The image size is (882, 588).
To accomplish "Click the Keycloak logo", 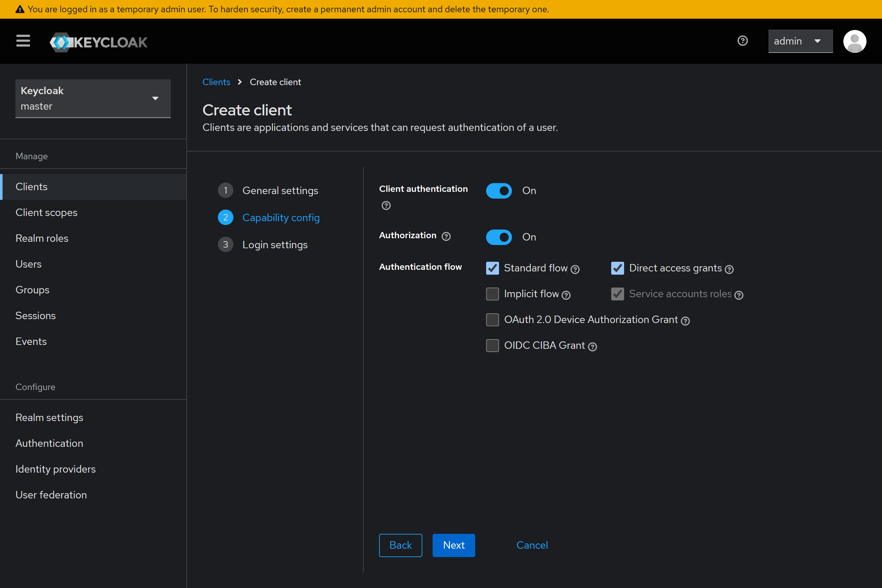I will coord(99,42).
